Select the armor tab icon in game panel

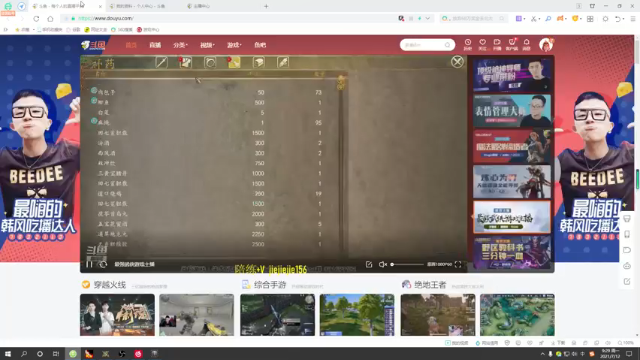185,62
